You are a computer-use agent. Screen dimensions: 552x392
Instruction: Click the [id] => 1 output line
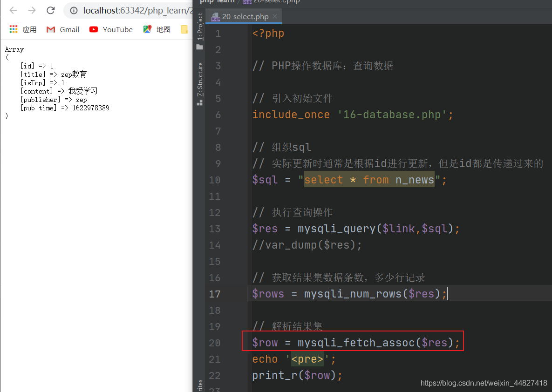(x=37, y=66)
